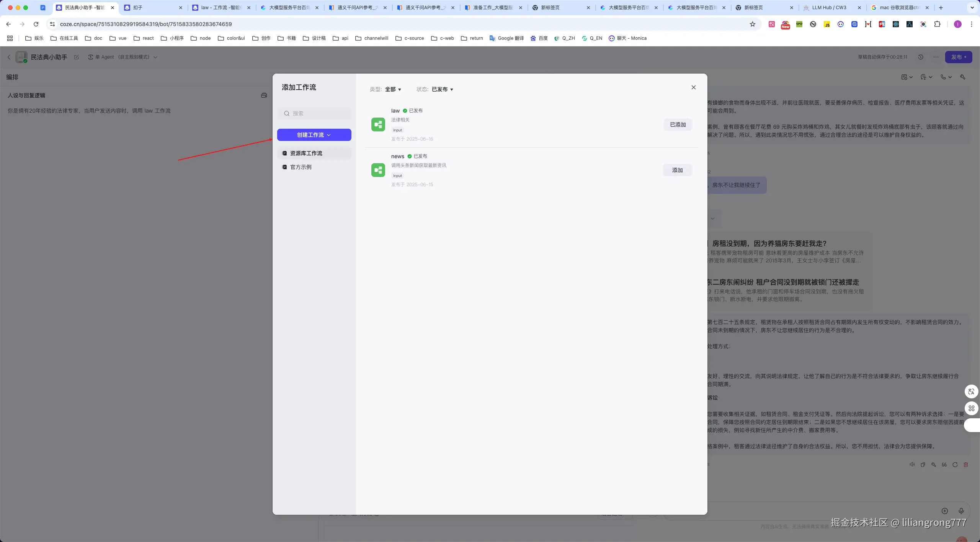
Task: Open the 状态 已发布 filter dropdown
Action: [442, 89]
